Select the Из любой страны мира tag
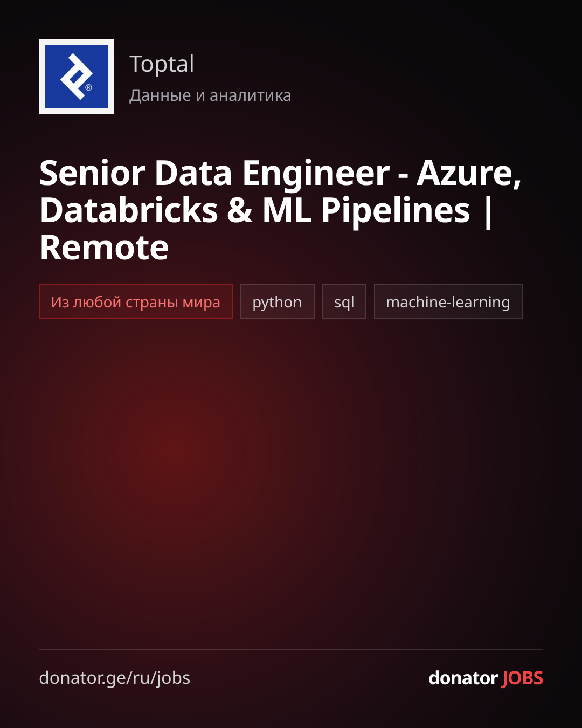 click(x=136, y=301)
